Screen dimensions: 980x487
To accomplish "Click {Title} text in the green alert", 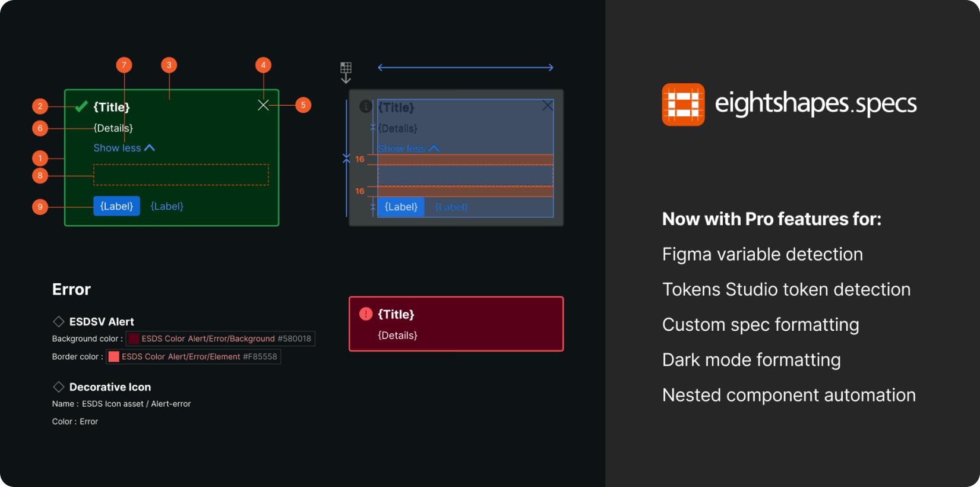I will [112, 107].
